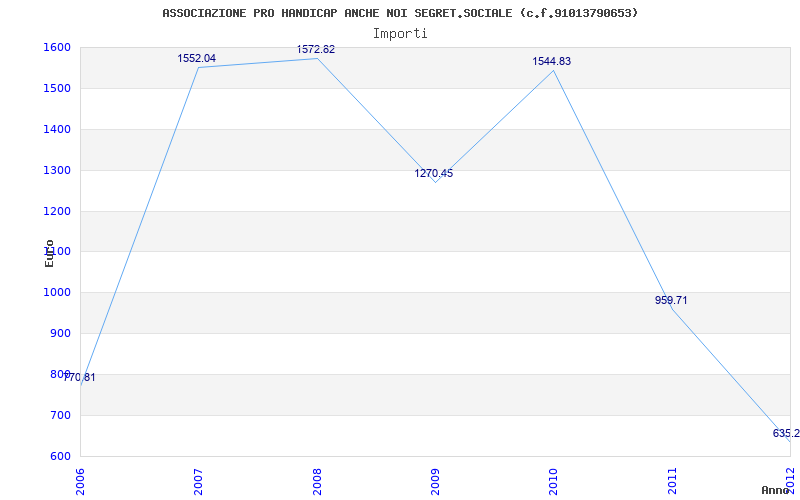Viewport: 800px width, 500px height.
Task: Click the 1300 y-axis tick label
Action: pos(59,170)
